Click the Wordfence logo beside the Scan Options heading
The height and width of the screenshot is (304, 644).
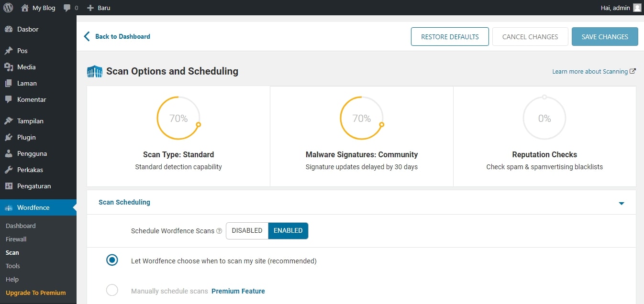[x=95, y=72]
